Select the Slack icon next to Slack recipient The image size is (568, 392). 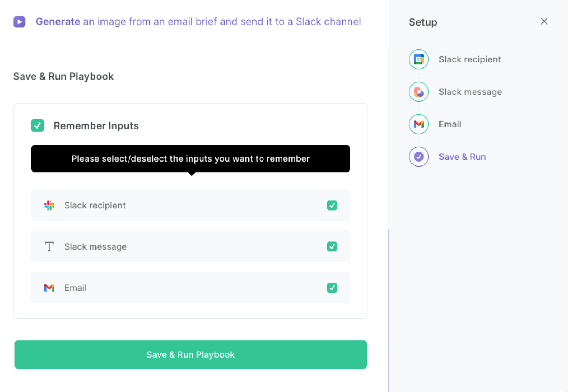click(49, 205)
